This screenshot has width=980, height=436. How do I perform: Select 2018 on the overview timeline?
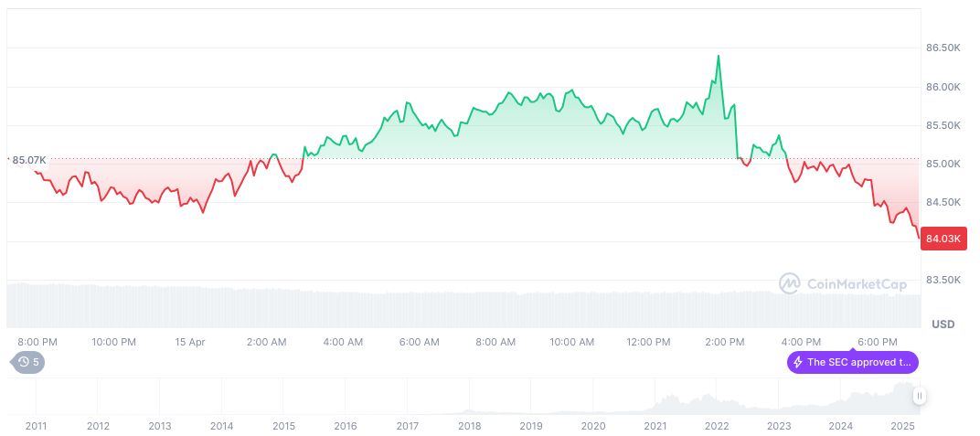click(469, 426)
